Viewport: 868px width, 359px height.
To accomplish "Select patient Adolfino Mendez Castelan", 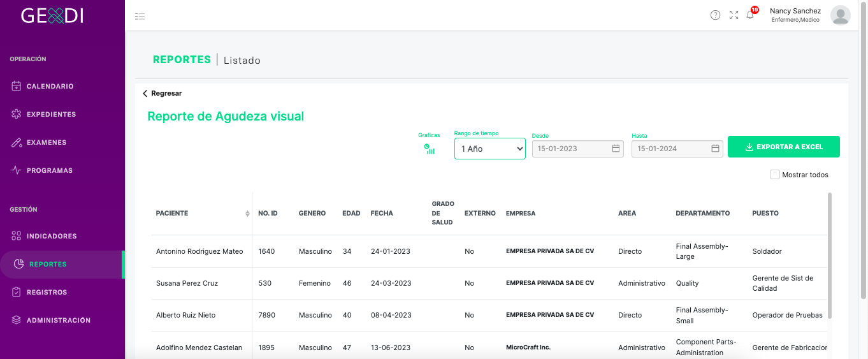I will point(199,348).
